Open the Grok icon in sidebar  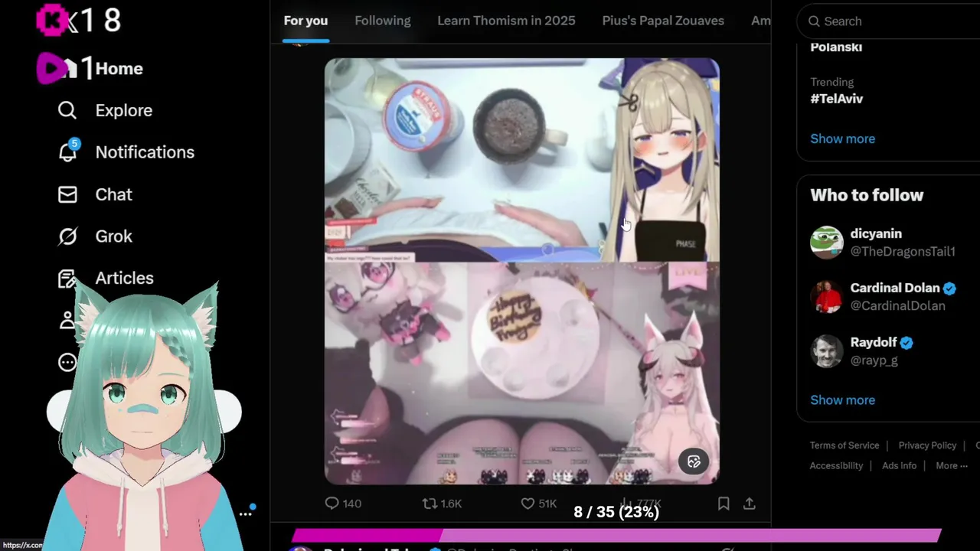[67, 236]
